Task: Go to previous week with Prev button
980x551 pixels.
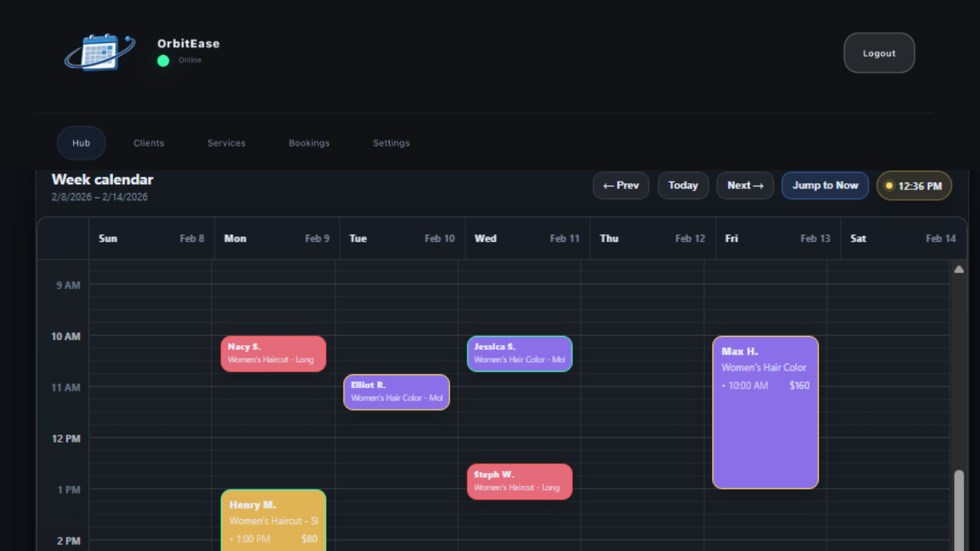Action: (621, 186)
